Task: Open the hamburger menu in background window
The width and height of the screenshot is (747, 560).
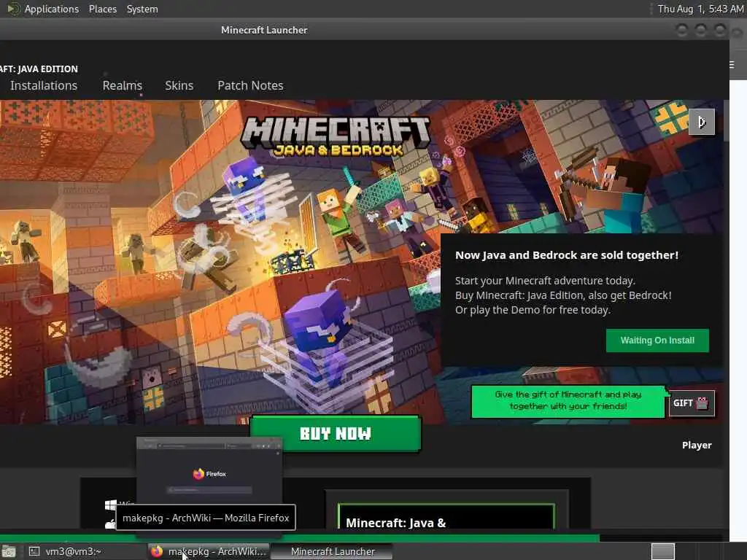Action: point(732,65)
